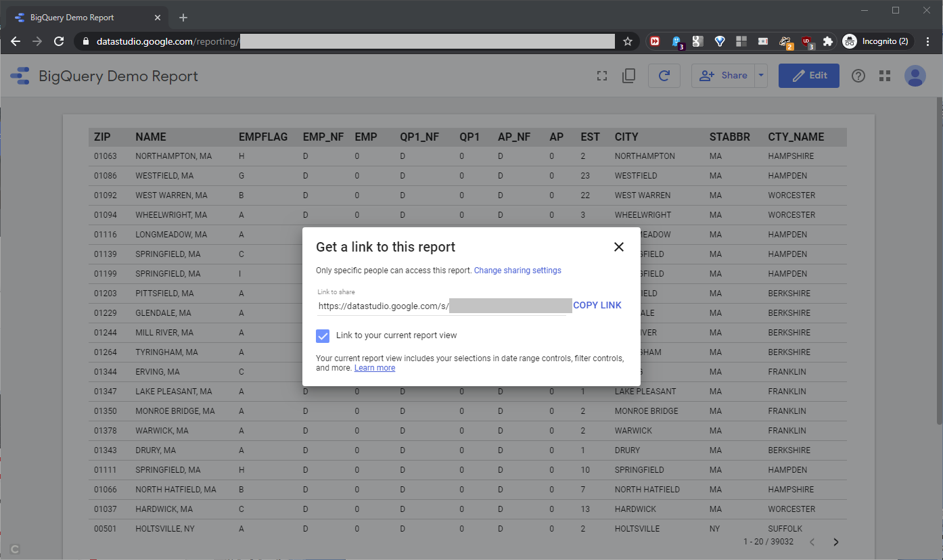Click the 1 - 20 / 39032 pagination text

(x=768, y=542)
